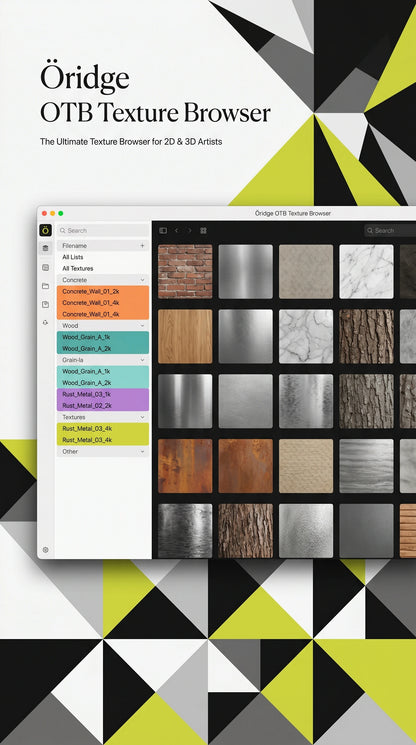
Task: Collapse the Wood group chevron
Action: coord(142,325)
